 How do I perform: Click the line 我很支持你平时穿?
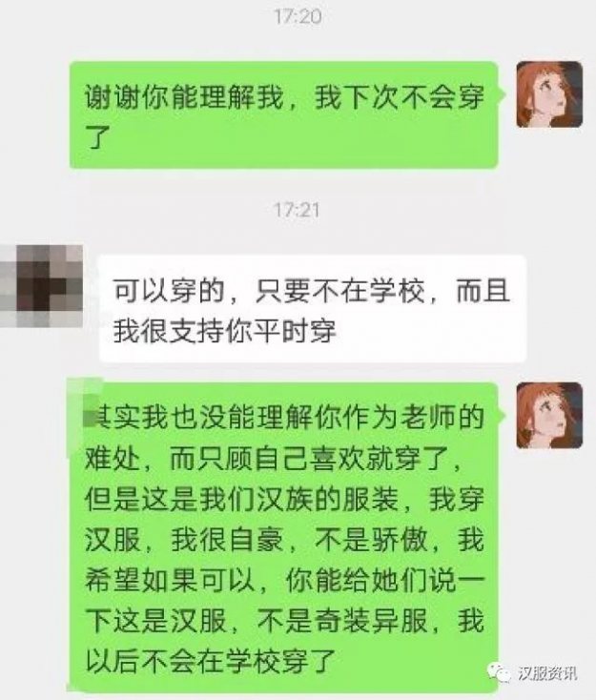(x=224, y=331)
